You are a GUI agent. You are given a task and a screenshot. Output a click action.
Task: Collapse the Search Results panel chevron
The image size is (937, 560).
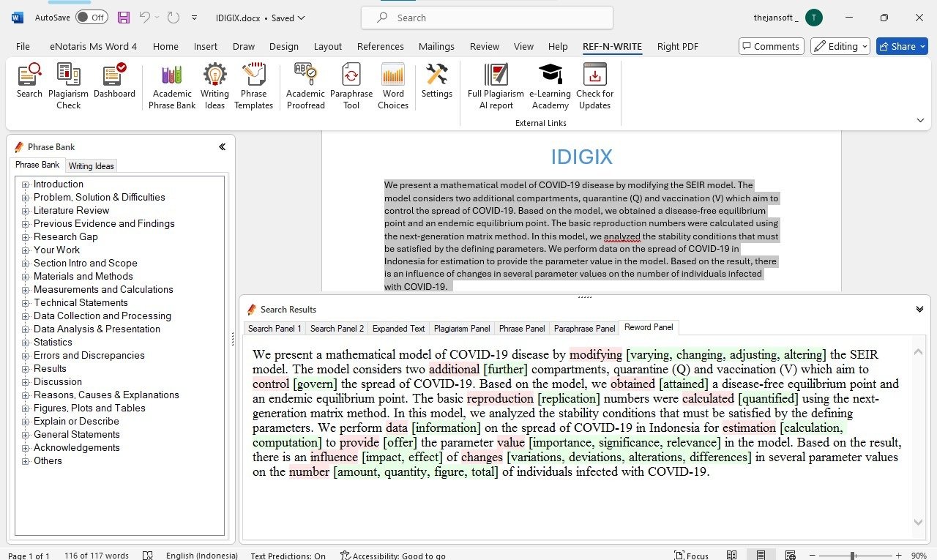click(x=919, y=310)
